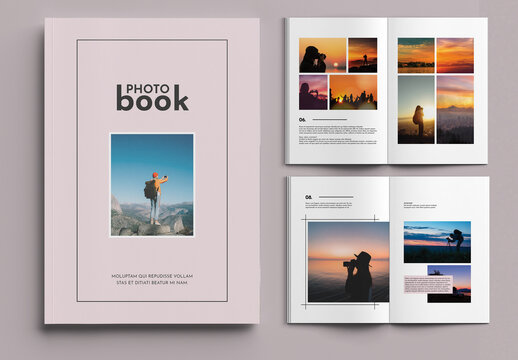The image size is (518, 360).
Task: Click the pink text box overlapping the photo
Action: pos(428,284)
